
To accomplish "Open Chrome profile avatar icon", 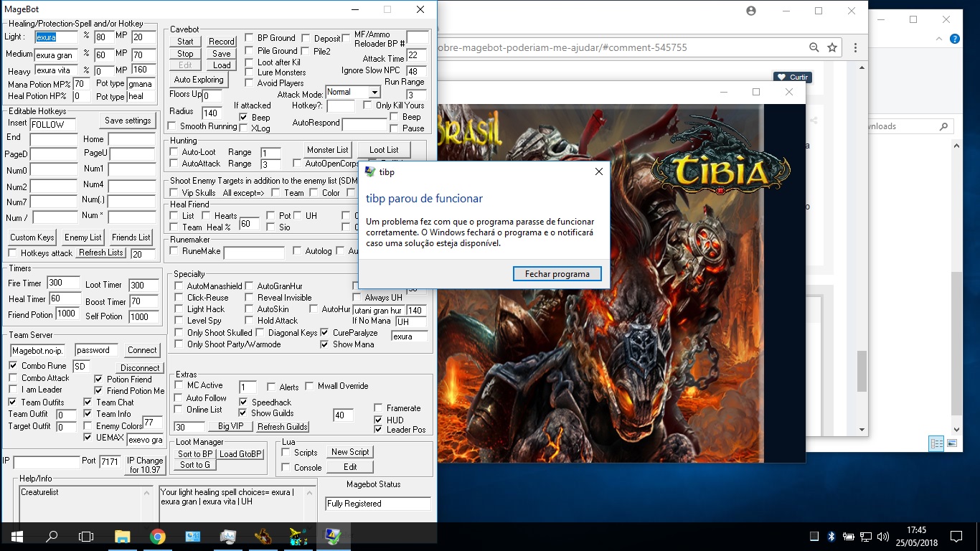I will (x=751, y=11).
